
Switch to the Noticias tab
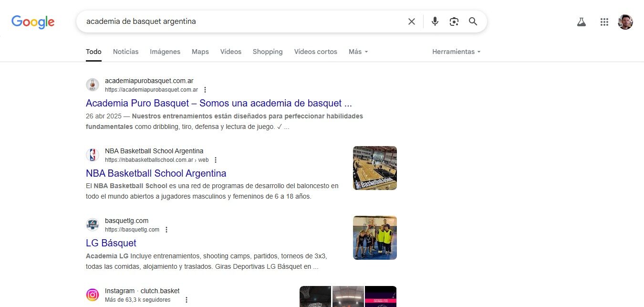[126, 52]
